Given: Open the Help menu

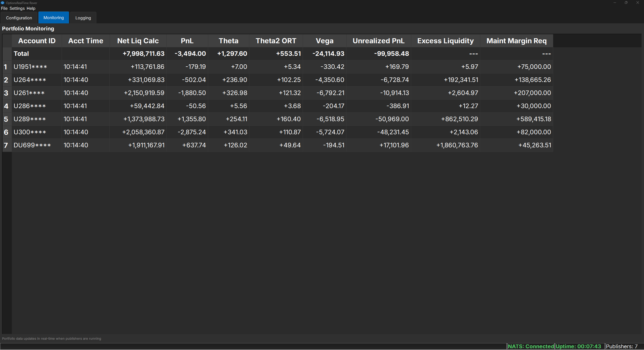Looking at the screenshot, I should [31, 8].
